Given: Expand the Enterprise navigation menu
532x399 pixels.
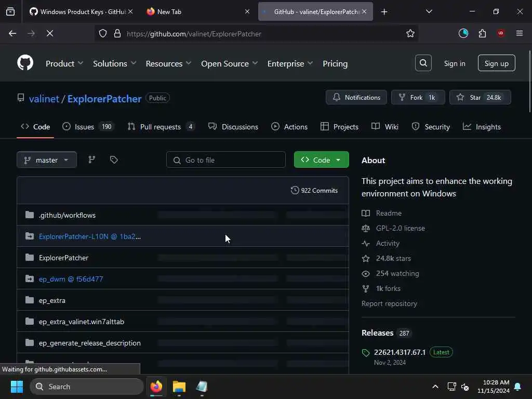Looking at the screenshot, I should (x=290, y=63).
